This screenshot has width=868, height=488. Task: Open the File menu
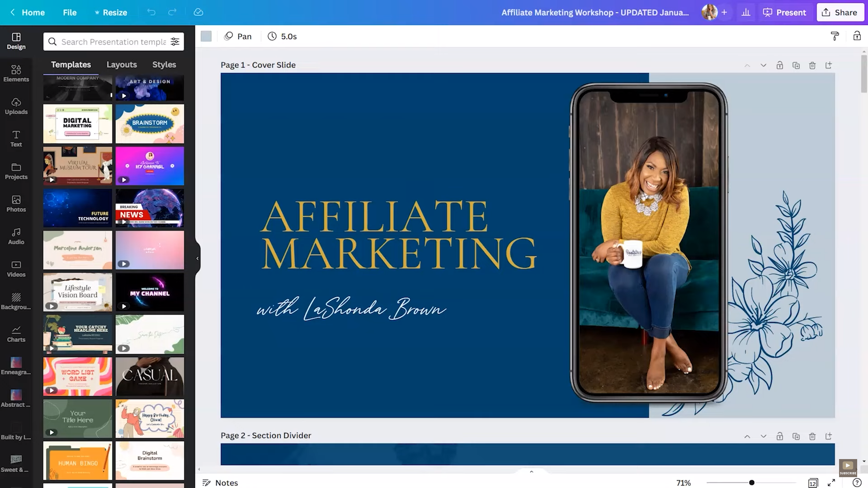coord(70,12)
